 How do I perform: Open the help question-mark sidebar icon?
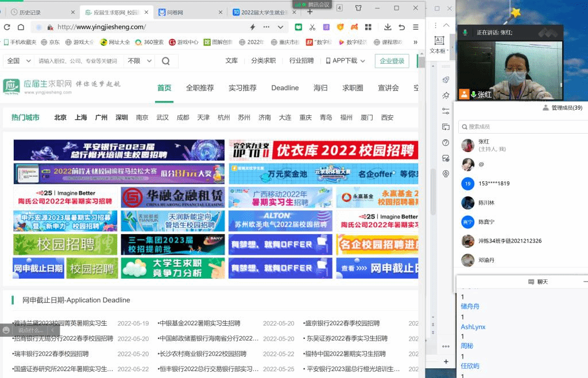tap(446, 142)
